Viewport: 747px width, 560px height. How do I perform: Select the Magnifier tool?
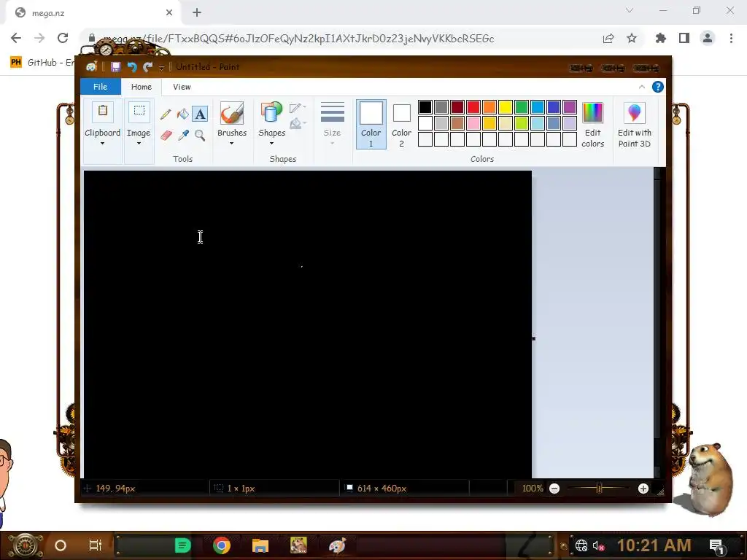click(200, 135)
